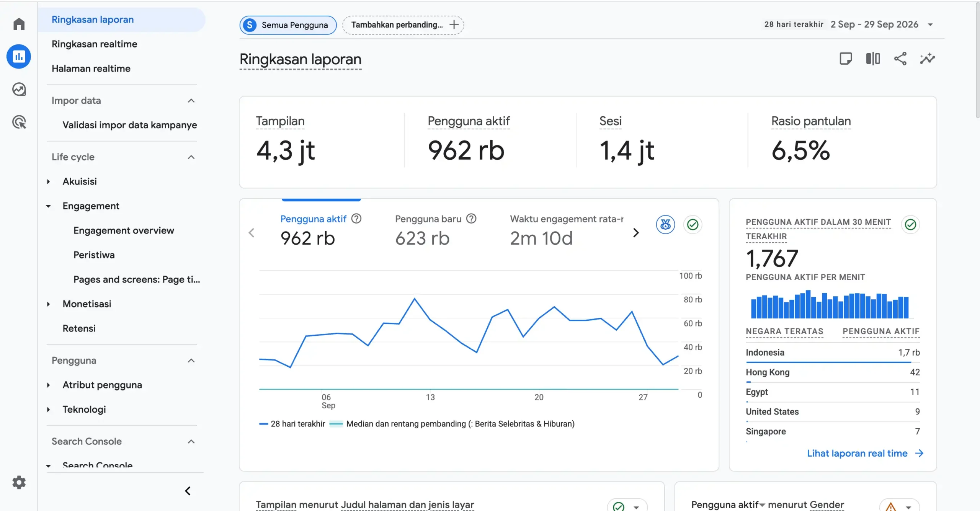This screenshot has height=511, width=980.
Task: Open the date range dropdown
Action: click(x=930, y=24)
